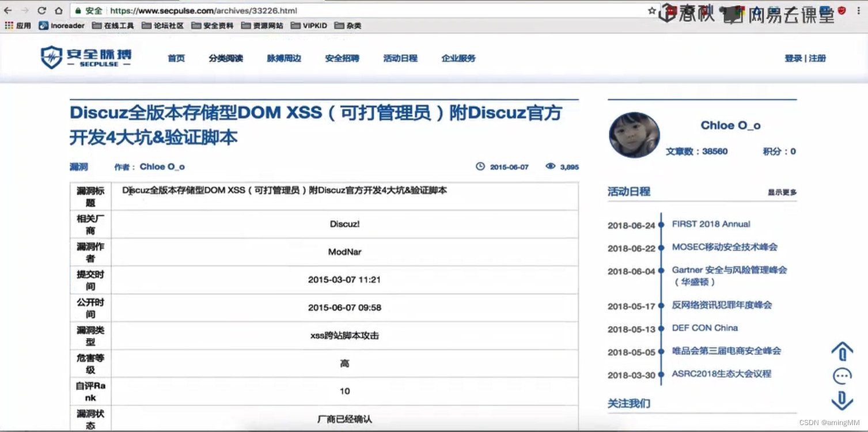868x432 pixels.
Task: Open the 杂类 bookmark folder
Action: click(x=348, y=25)
